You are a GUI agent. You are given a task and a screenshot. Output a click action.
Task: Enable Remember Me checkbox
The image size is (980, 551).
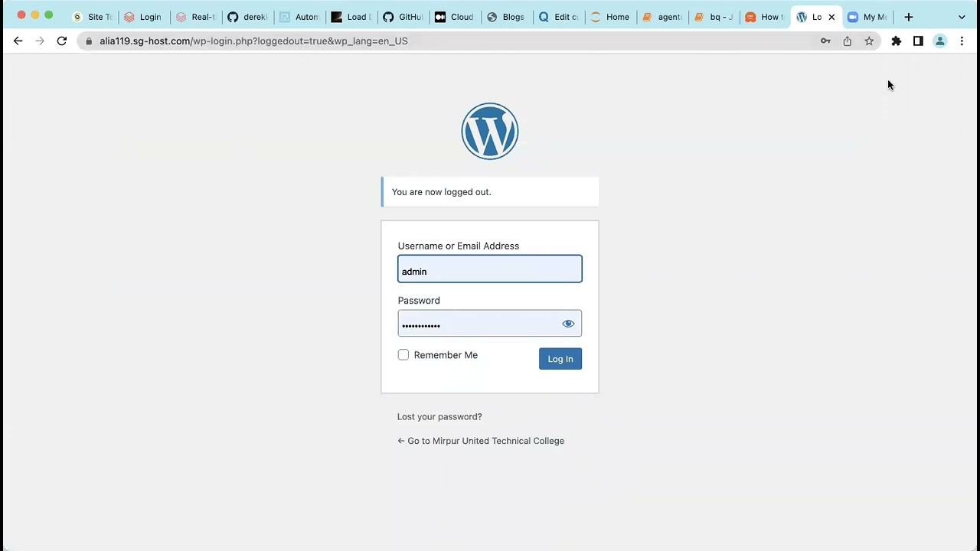(x=403, y=355)
